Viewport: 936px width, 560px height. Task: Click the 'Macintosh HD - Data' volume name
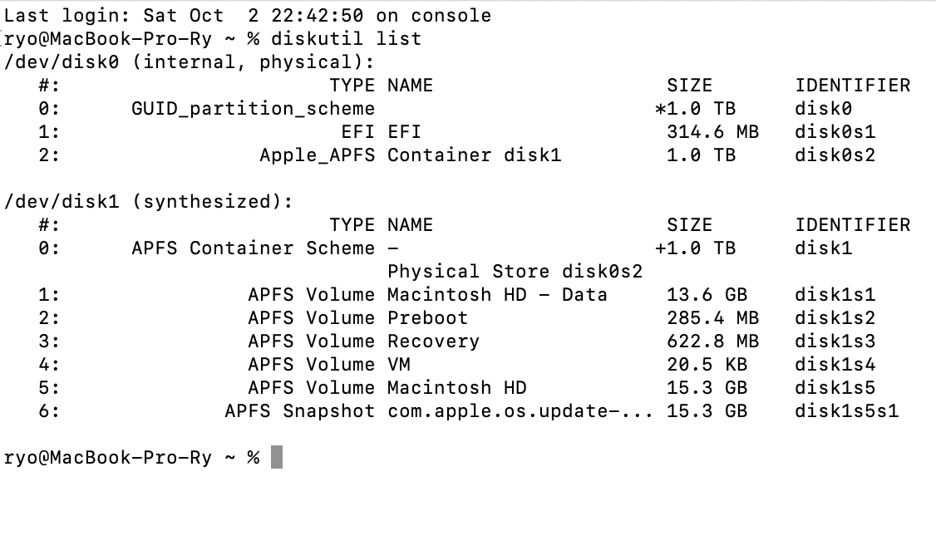[497, 295]
